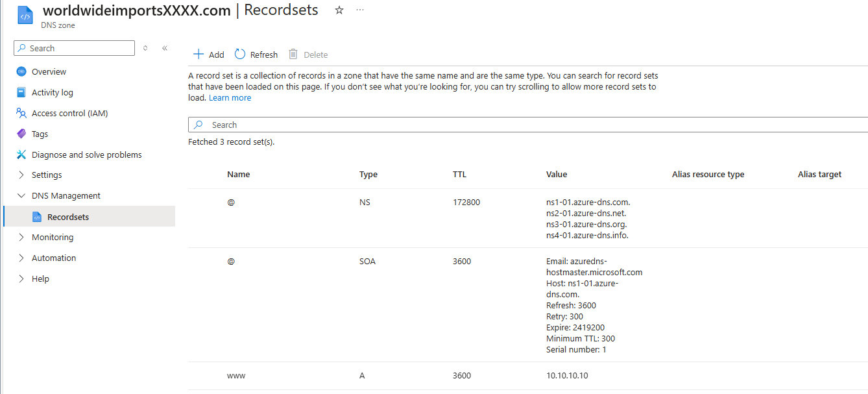
Task: Click the worldwideimportsXXXX.com page title
Action: coord(136,10)
